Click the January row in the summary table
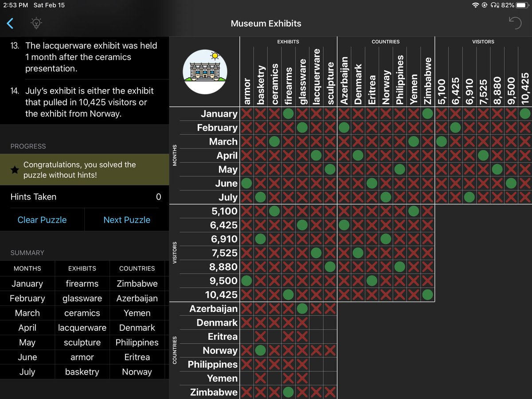This screenshot has width=532, height=399. 27,283
